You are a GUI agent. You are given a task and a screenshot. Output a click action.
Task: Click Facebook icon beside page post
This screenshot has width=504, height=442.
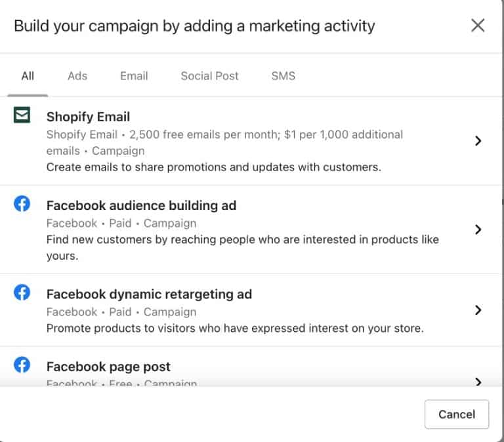(22, 365)
